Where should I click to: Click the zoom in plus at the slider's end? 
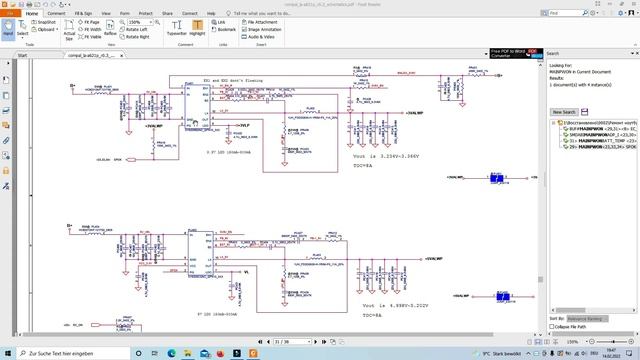coord(631,342)
